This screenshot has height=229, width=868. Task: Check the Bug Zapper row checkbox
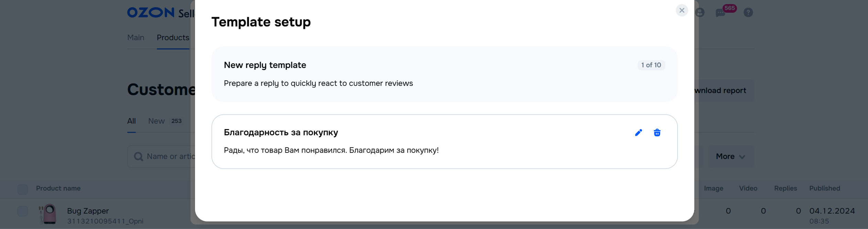point(23,211)
